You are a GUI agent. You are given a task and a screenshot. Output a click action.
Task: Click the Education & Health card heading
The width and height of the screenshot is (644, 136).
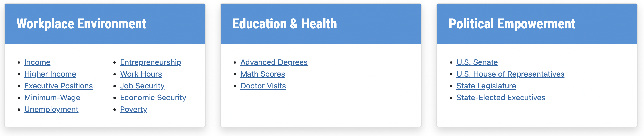(x=285, y=24)
